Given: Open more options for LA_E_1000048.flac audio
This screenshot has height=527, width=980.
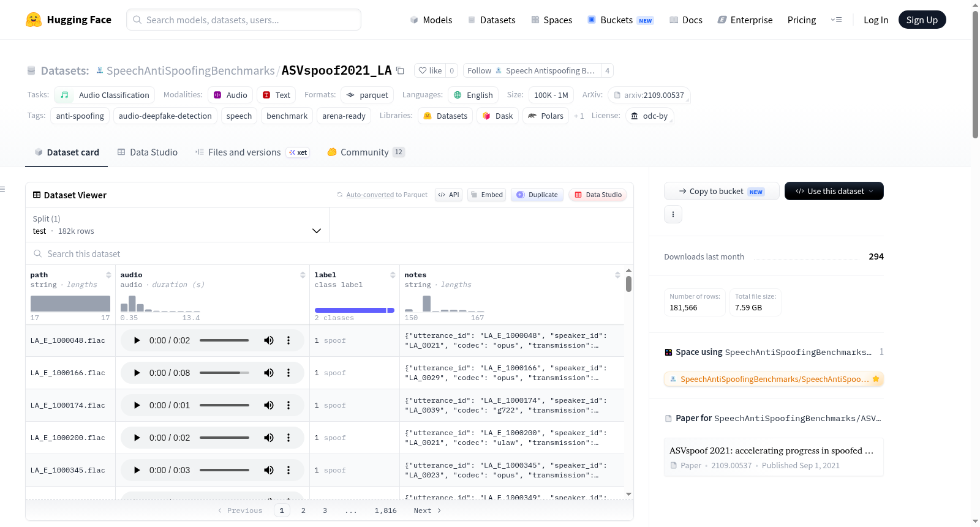Looking at the screenshot, I should [288, 340].
